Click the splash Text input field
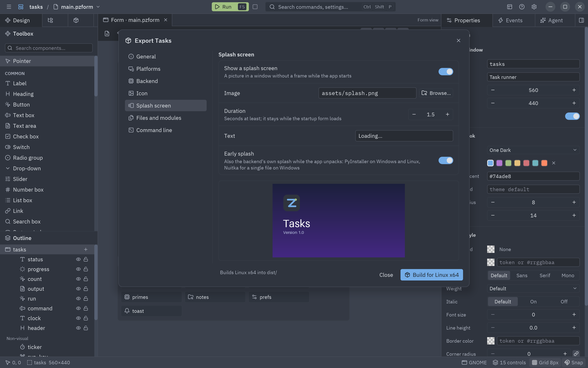 pyautogui.click(x=404, y=136)
